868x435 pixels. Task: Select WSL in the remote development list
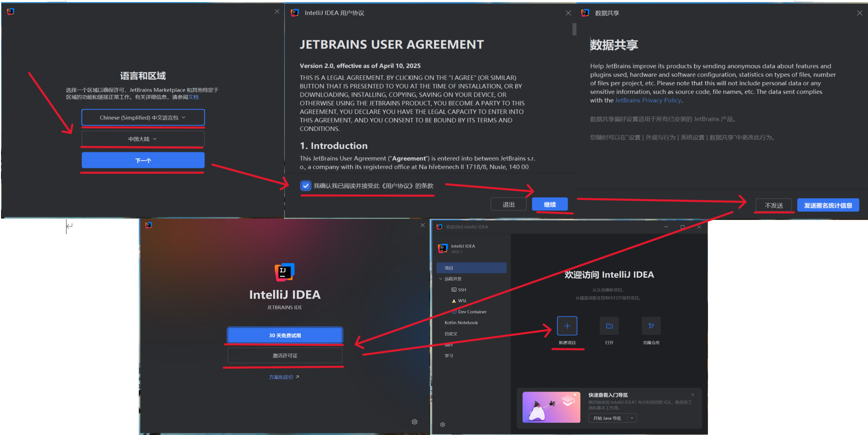click(462, 300)
